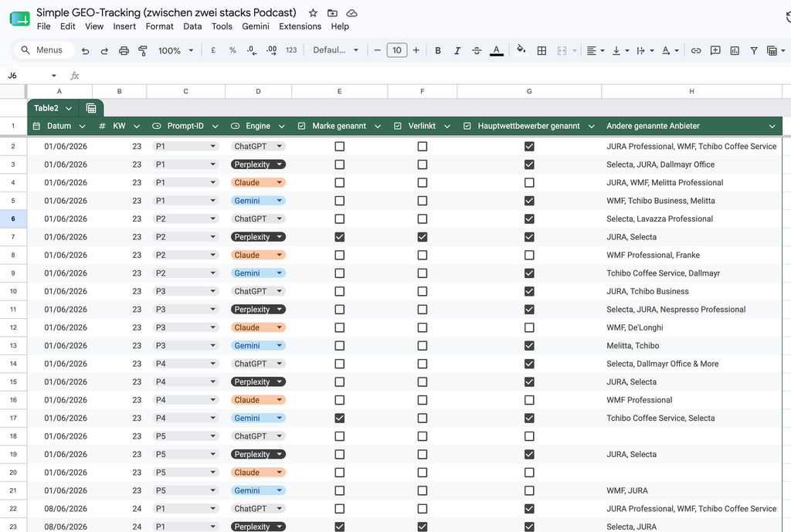The height and width of the screenshot is (532, 791).
Task: Expand the Table2 name dropdown
Action: tap(69, 108)
